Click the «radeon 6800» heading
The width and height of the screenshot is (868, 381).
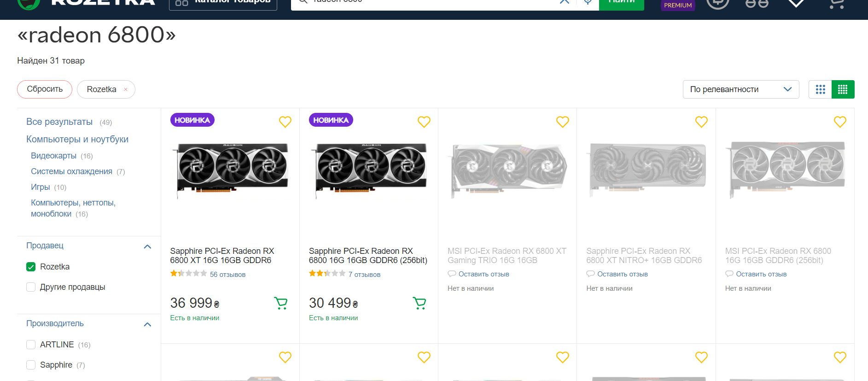[x=96, y=35]
